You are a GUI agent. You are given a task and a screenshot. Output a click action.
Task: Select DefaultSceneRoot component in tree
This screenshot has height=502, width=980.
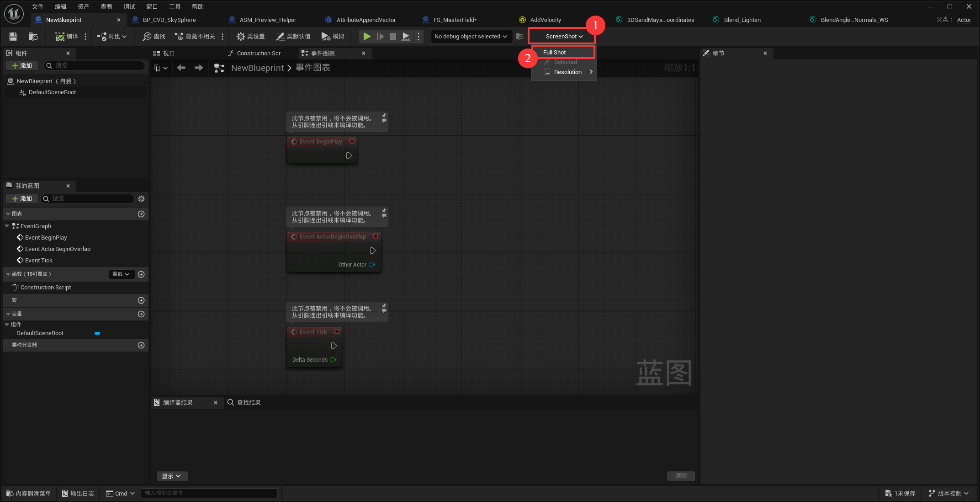pyautogui.click(x=52, y=92)
